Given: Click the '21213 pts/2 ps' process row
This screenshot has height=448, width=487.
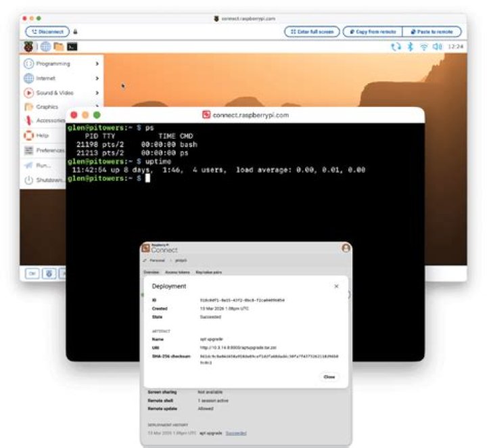Looking at the screenshot, I should pyautogui.click(x=133, y=153).
